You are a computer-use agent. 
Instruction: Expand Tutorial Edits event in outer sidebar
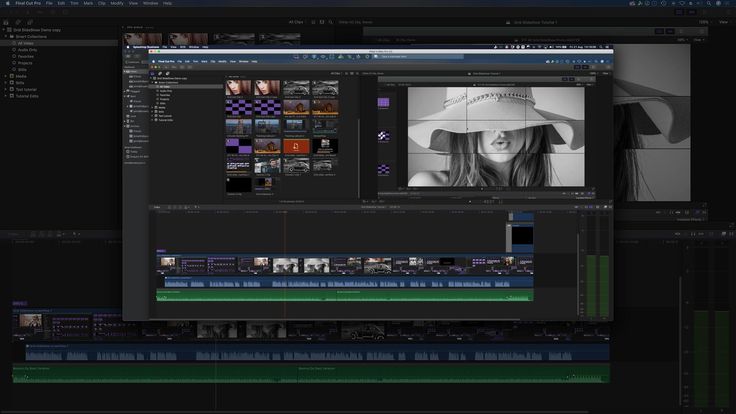coord(6,96)
